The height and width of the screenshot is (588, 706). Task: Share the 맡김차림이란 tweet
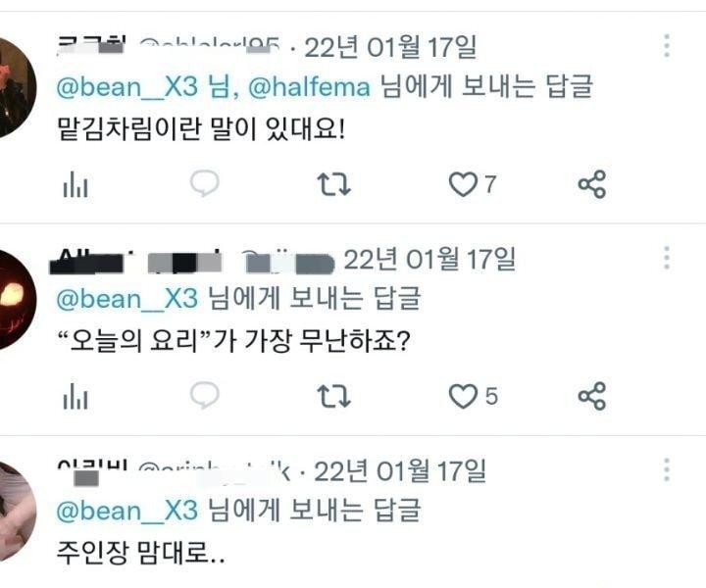tap(591, 184)
